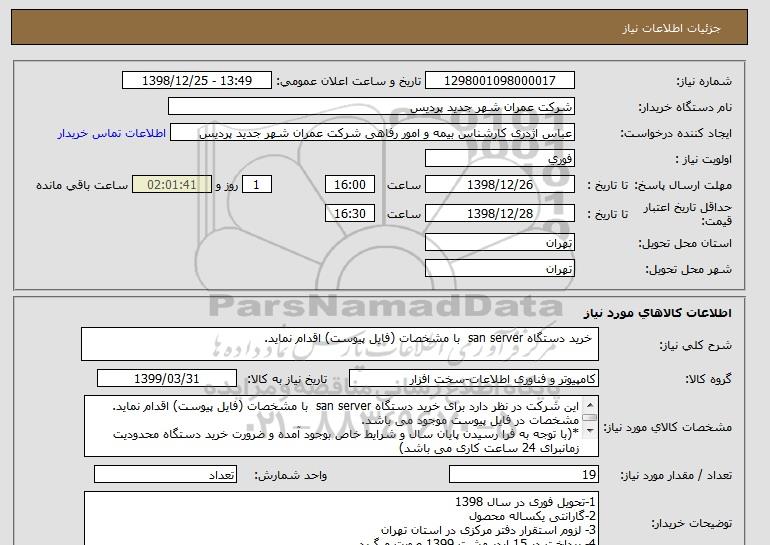This screenshot has height=545, width=770.
Task: Click the شهر محل تحویل label
Action: [x=688, y=269]
